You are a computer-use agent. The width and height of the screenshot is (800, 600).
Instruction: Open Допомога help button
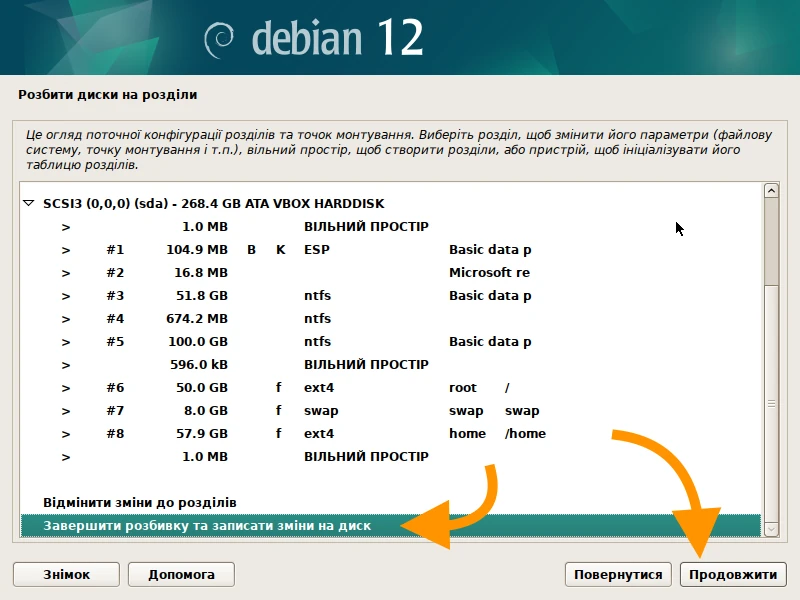tap(181, 574)
